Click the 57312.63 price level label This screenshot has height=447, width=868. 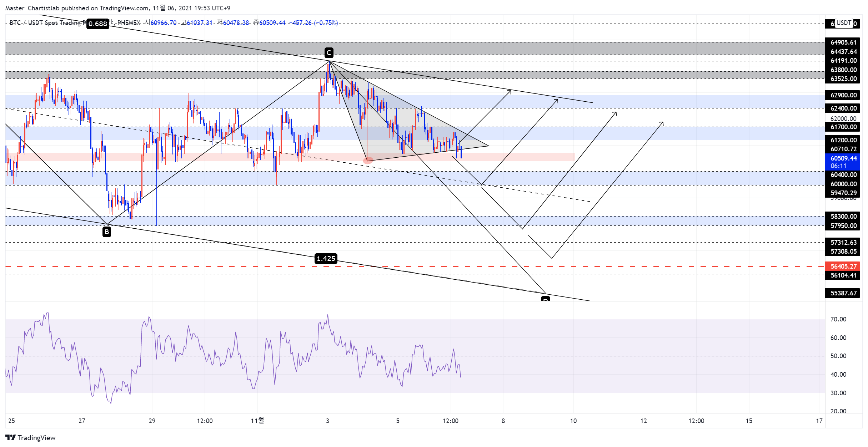coord(843,243)
